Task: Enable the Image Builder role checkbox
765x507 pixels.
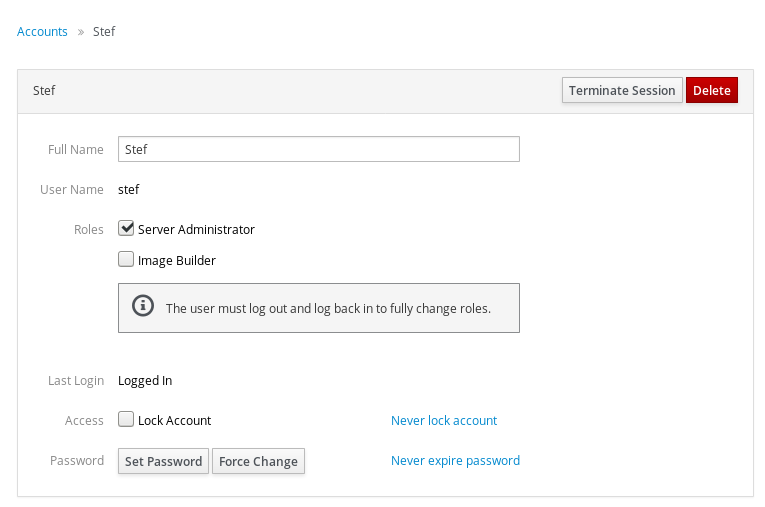Action: click(126, 260)
